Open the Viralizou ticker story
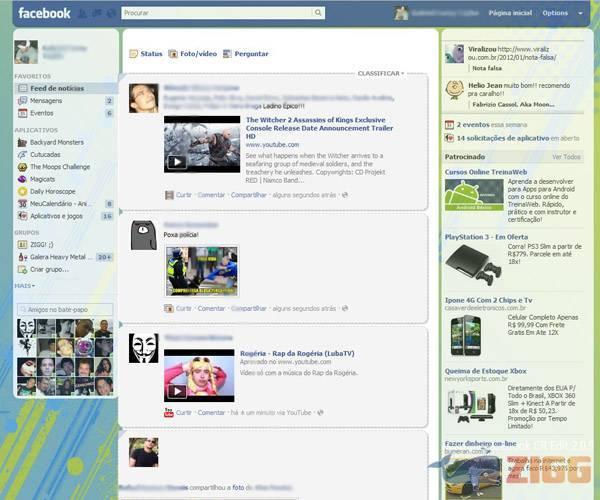Image resolution: width=600 pixels, height=500 pixels. click(x=513, y=58)
